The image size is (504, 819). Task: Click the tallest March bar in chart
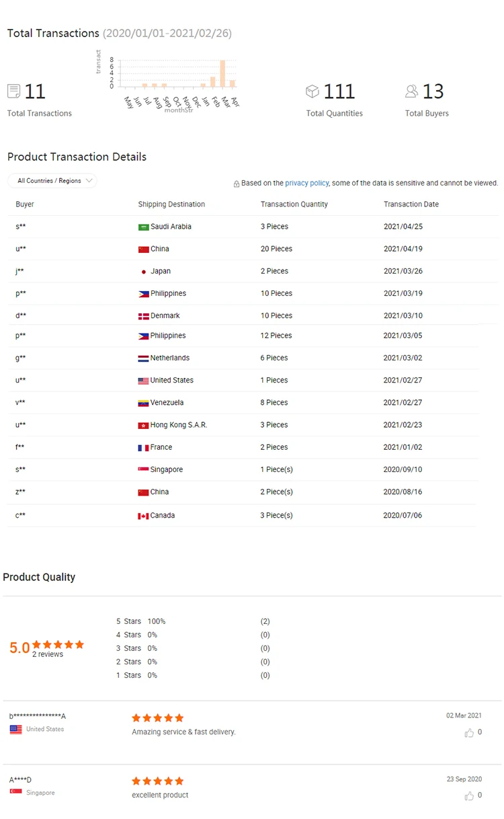[x=222, y=73]
